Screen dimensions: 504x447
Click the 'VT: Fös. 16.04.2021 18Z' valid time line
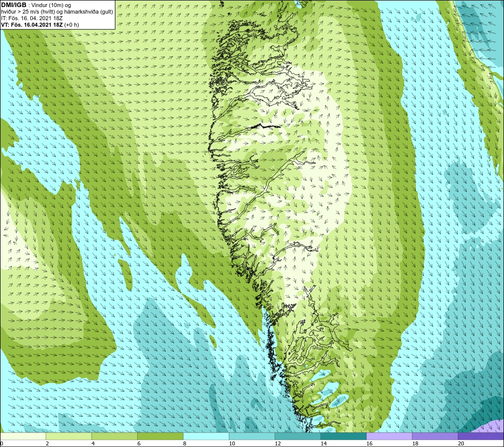[x=40, y=25]
